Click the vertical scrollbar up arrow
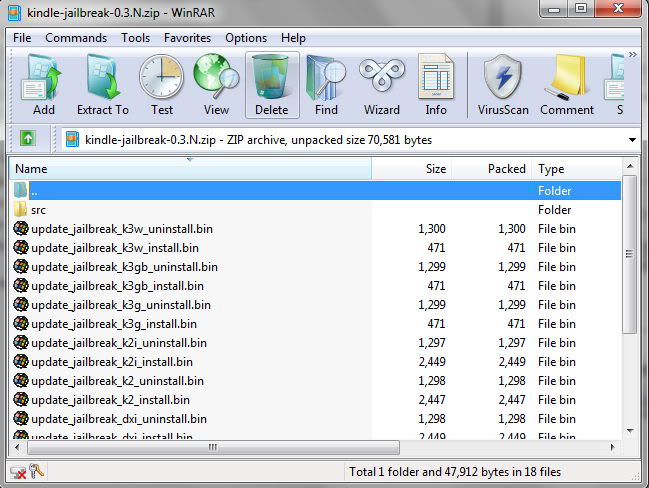Screen dimensions: 649x488 630,166
